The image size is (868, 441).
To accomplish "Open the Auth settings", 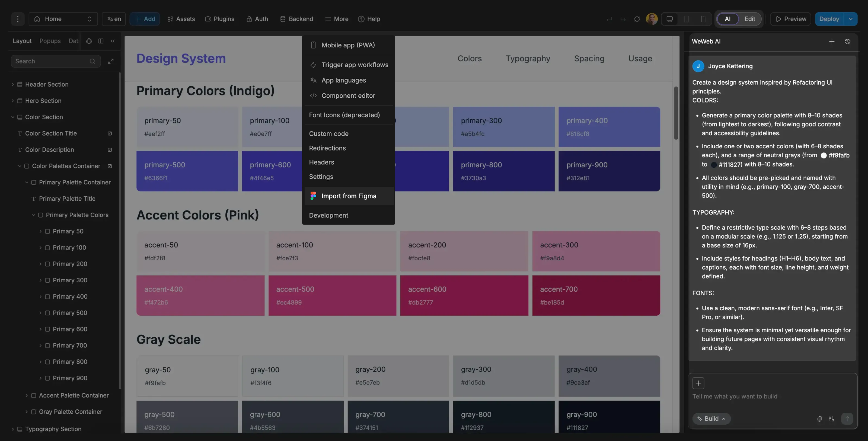I will [x=257, y=19].
